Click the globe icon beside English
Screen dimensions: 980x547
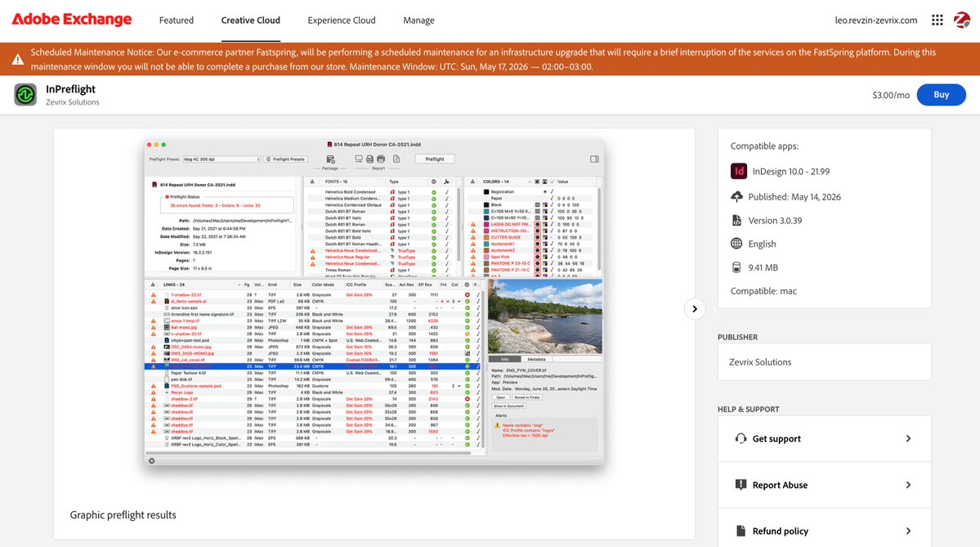tap(737, 244)
